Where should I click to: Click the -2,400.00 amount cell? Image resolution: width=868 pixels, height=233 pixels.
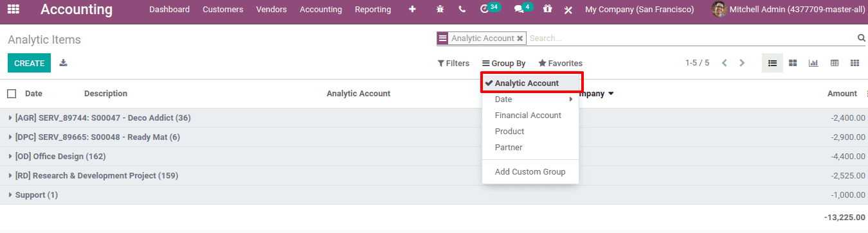point(847,118)
